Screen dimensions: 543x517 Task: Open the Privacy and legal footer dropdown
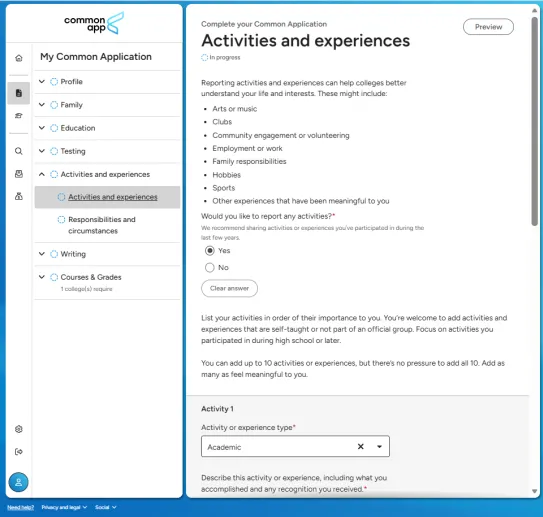(x=64, y=507)
